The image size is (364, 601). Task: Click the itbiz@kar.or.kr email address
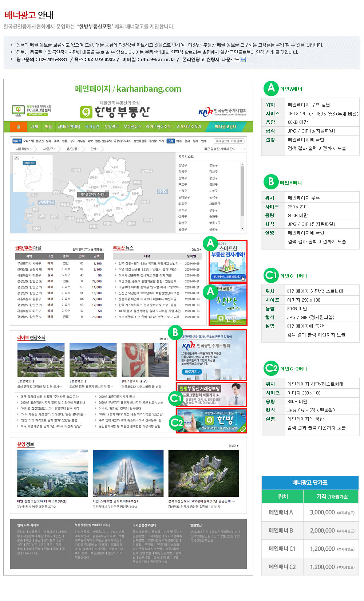(x=158, y=59)
